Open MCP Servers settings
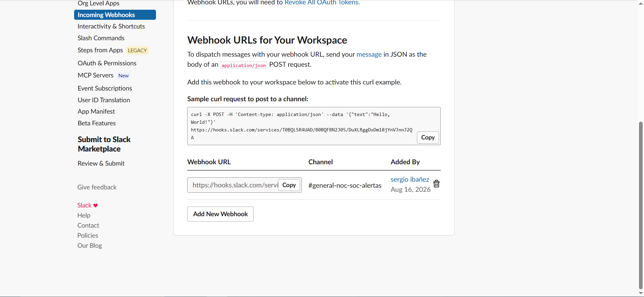Viewport: 644px width, 297px height. coord(96,75)
